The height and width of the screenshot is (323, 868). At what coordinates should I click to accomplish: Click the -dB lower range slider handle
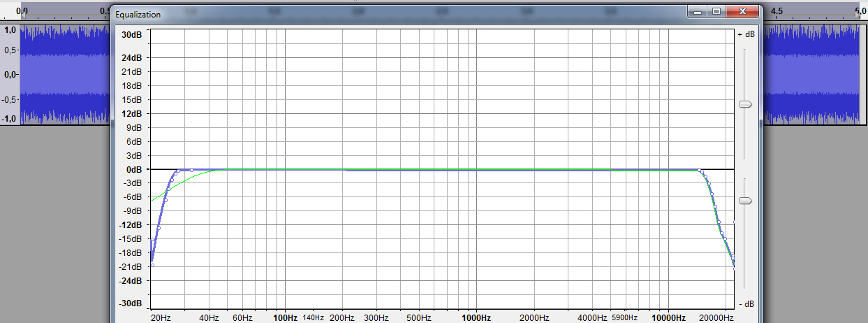click(745, 201)
